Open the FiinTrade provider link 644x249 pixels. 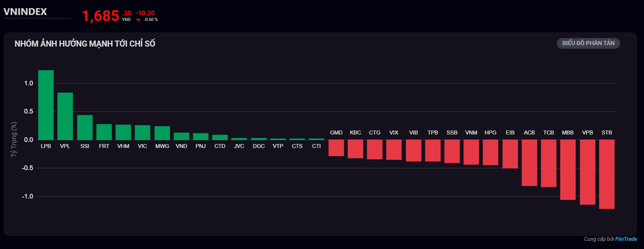(626, 239)
